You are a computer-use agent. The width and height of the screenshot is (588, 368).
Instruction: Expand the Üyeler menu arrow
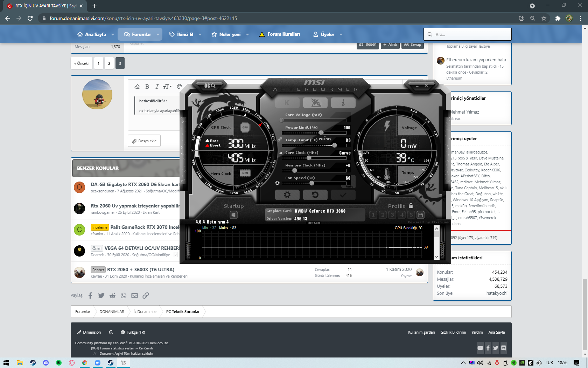[341, 34]
